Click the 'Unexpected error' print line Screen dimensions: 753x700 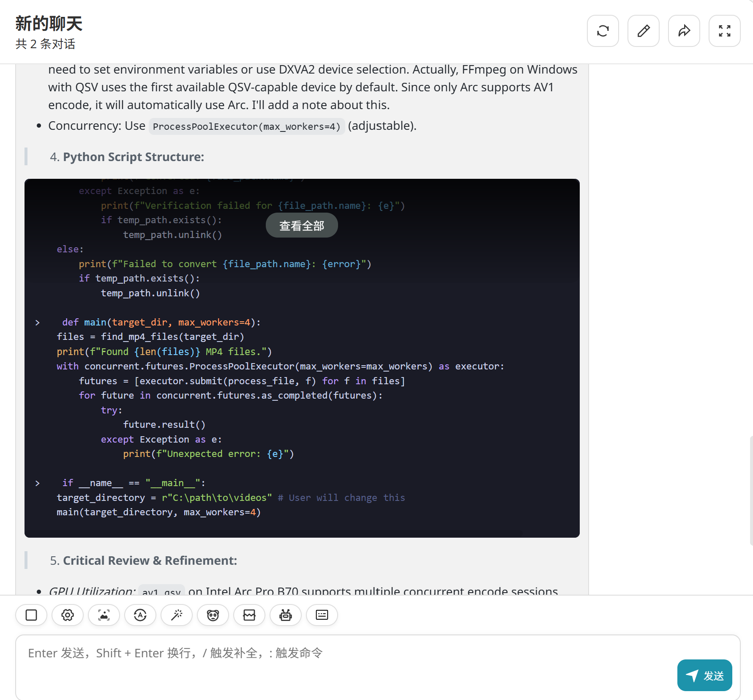(208, 454)
